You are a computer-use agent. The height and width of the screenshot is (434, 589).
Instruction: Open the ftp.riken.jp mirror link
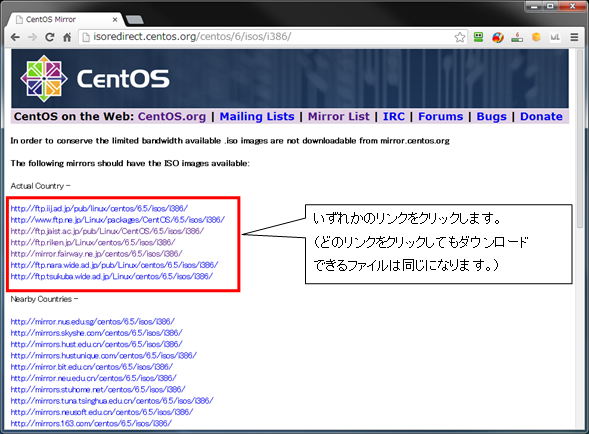pyautogui.click(x=93, y=242)
